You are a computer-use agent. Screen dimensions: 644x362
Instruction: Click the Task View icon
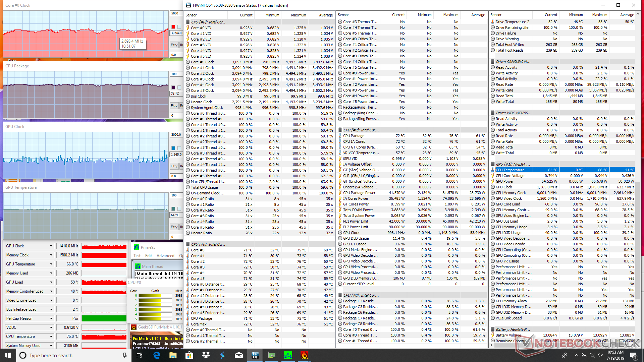140,355
